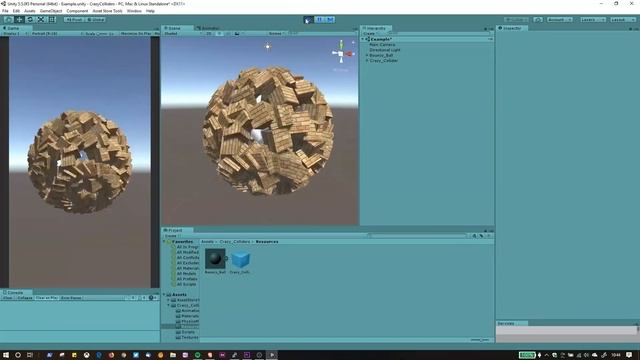Collapse the Assets folder tree
This screenshot has width=640, height=360.
pos(164,295)
